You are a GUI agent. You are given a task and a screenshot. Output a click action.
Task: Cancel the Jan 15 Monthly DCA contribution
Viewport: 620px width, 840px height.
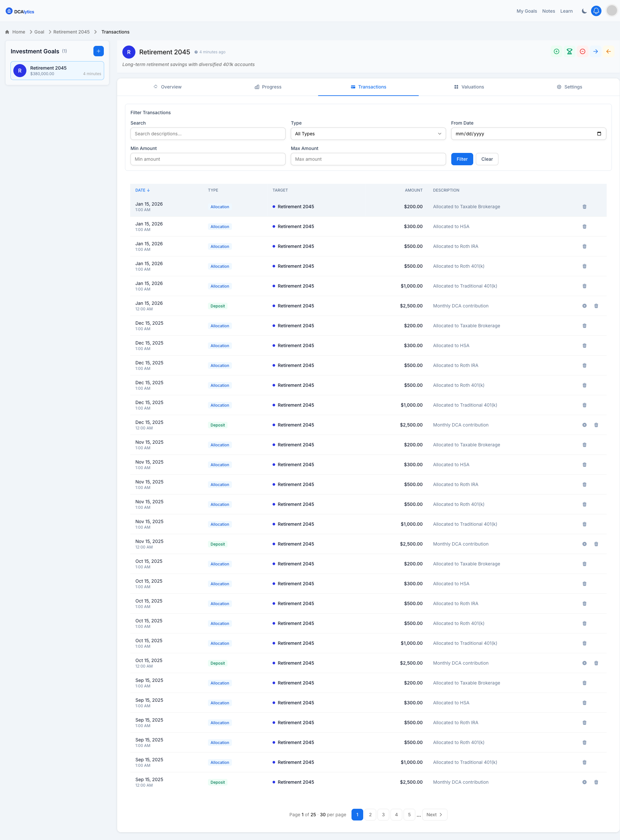click(584, 306)
